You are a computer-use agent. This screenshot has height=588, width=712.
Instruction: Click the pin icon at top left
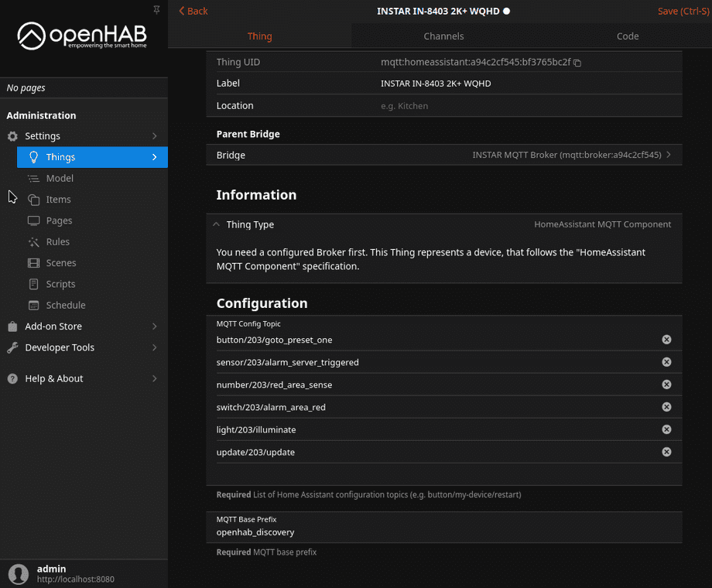tap(156, 9)
